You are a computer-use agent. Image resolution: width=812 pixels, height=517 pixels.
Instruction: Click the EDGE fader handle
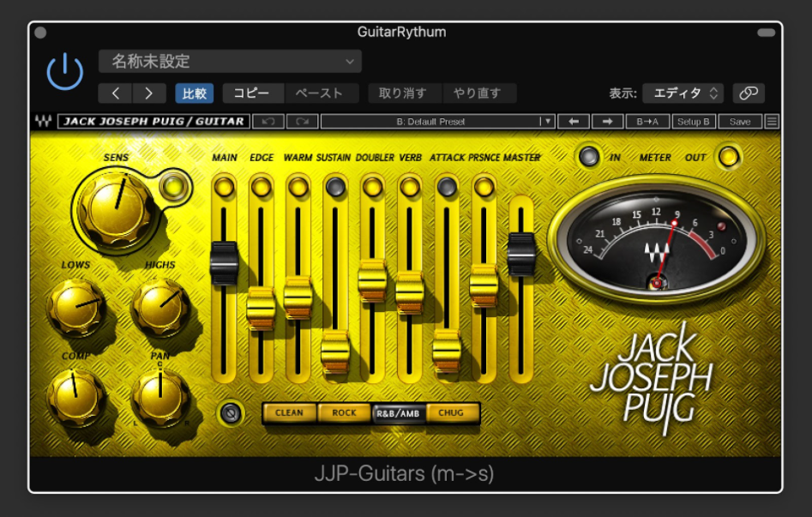261,309
